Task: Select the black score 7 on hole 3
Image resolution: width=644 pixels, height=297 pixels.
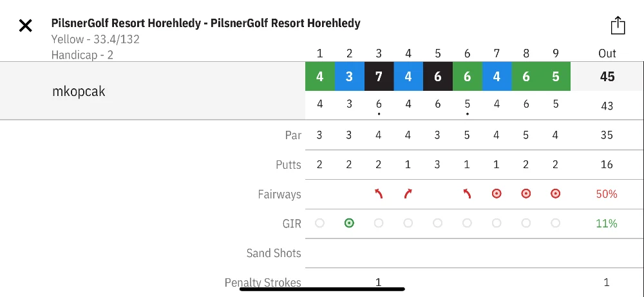Action: 379,77
